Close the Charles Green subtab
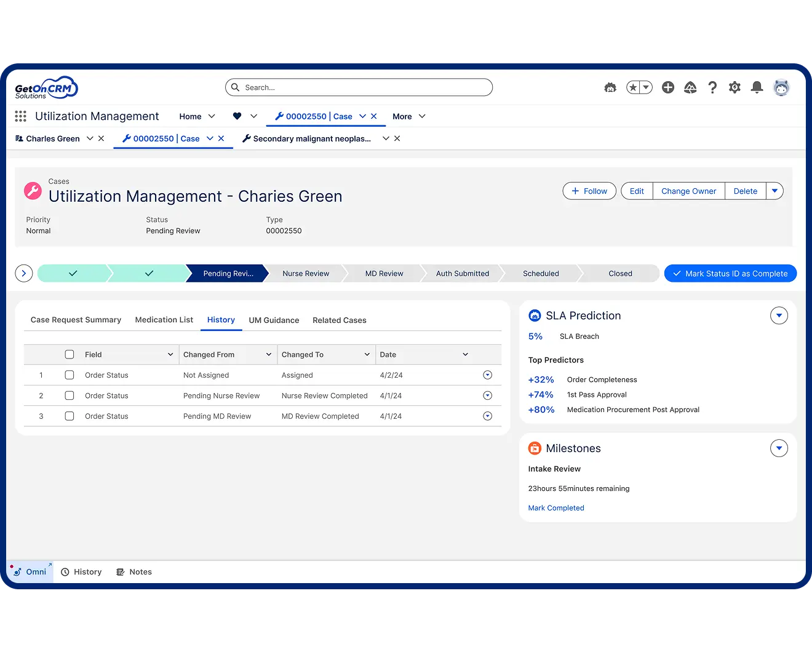The width and height of the screenshot is (812, 652). 101,139
